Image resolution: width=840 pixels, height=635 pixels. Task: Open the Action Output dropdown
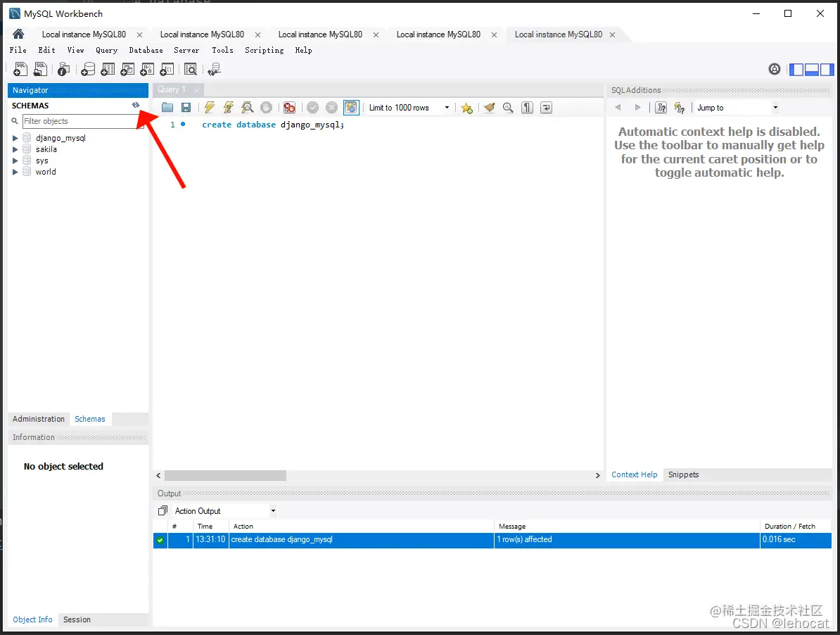pos(273,510)
